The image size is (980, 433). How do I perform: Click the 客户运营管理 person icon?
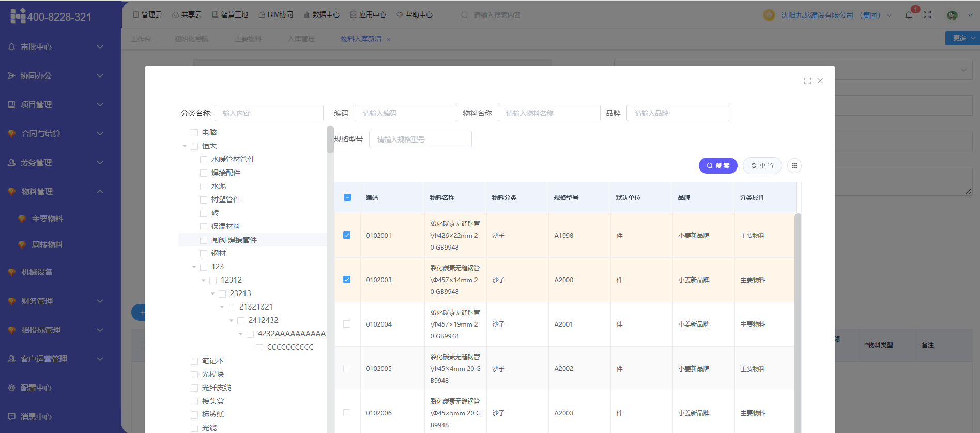click(x=12, y=359)
